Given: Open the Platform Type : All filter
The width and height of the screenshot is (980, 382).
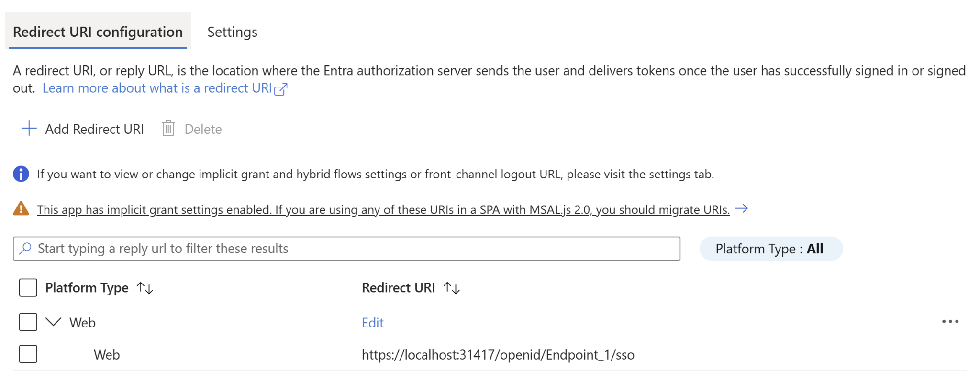Looking at the screenshot, I should tap(771, 249).
